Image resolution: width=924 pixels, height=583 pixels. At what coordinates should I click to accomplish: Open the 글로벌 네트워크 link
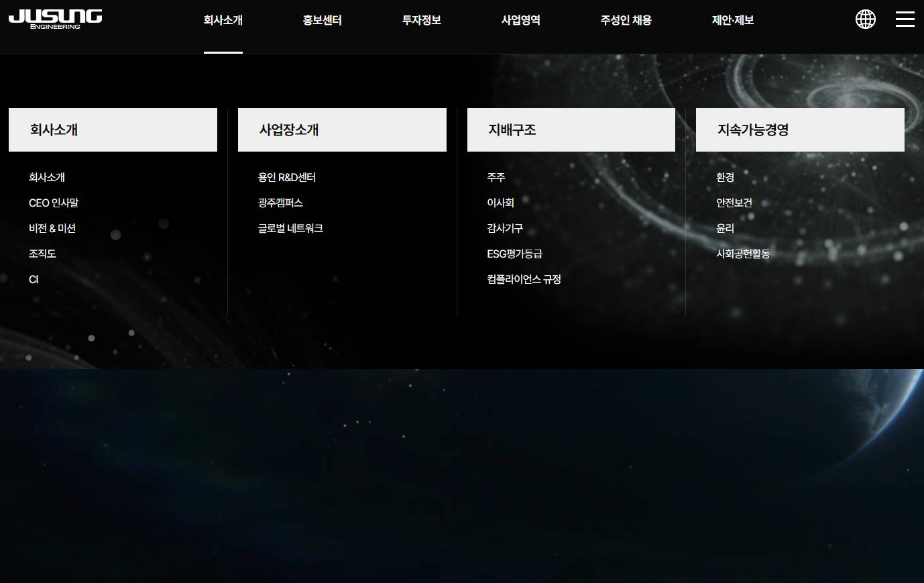[290, 228]
